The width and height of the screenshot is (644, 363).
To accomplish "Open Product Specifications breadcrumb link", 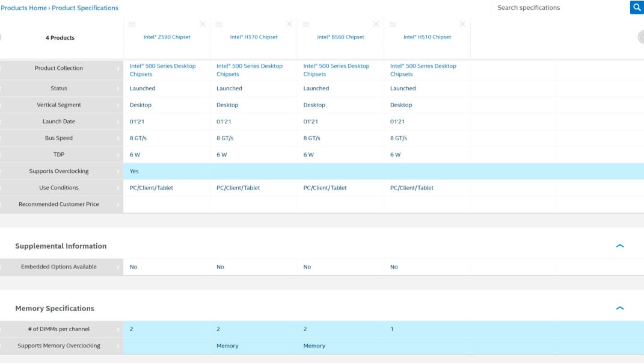I will pyautogui.click(x=85, y=8).
